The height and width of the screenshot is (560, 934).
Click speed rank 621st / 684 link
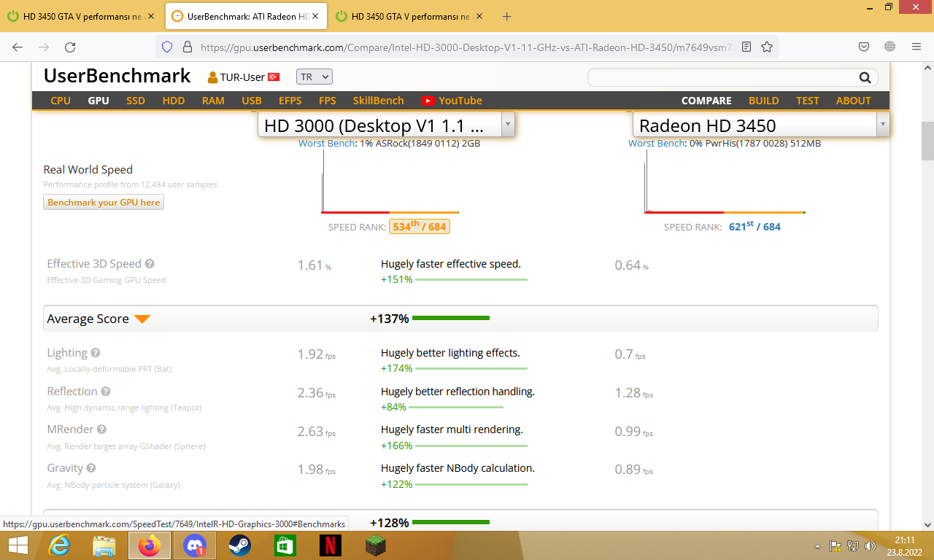(x=754, y=227)
